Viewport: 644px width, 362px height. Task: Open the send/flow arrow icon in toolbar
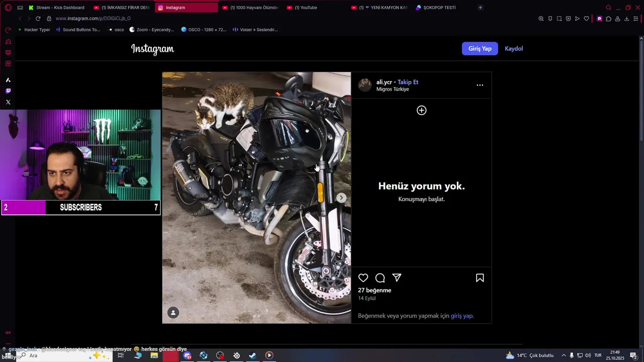(x=577, y=19)
